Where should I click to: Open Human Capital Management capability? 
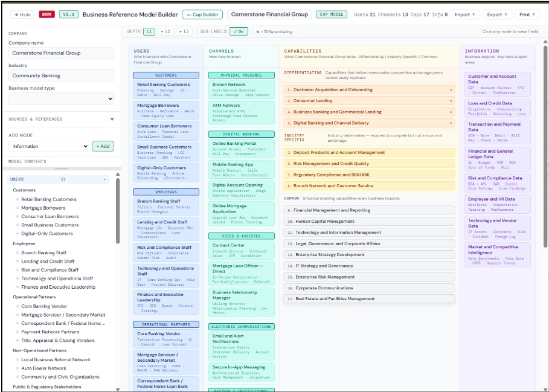click(x=369, y=221)
